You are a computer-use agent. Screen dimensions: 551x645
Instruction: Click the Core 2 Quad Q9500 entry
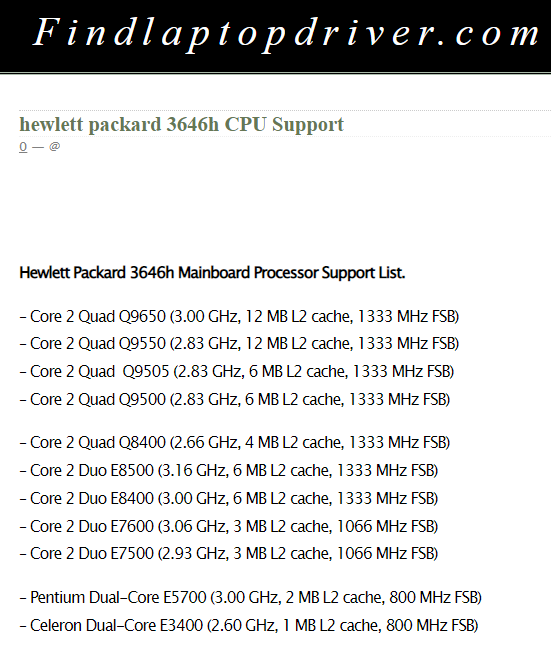235,399
